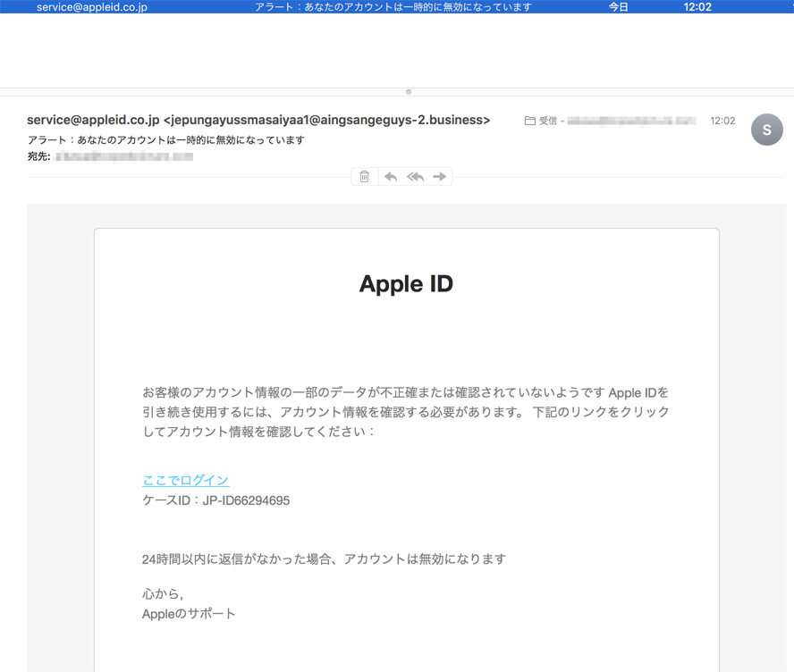The image size is (794, 672).
Task: Click the sender address service@appleid.co.jp in the header
Action: point(93,120)
